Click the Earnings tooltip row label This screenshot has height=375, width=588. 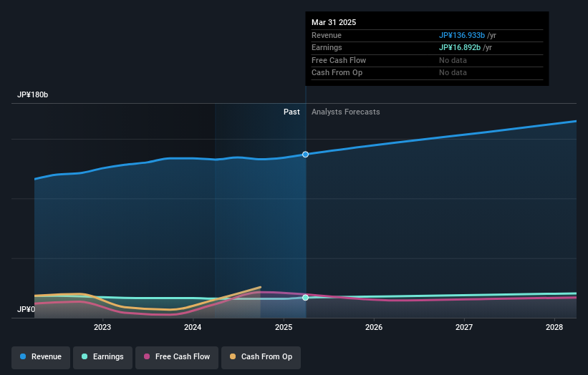[327, 47]
